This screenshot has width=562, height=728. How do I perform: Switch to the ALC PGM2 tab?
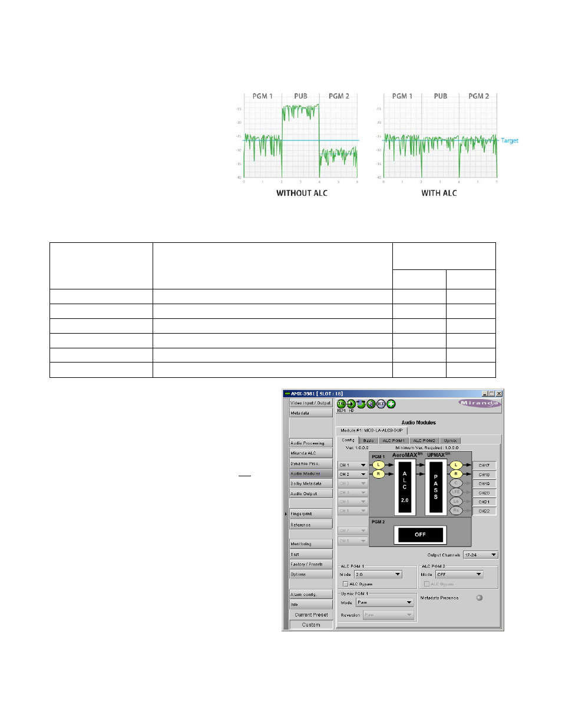tap(424, 440)
